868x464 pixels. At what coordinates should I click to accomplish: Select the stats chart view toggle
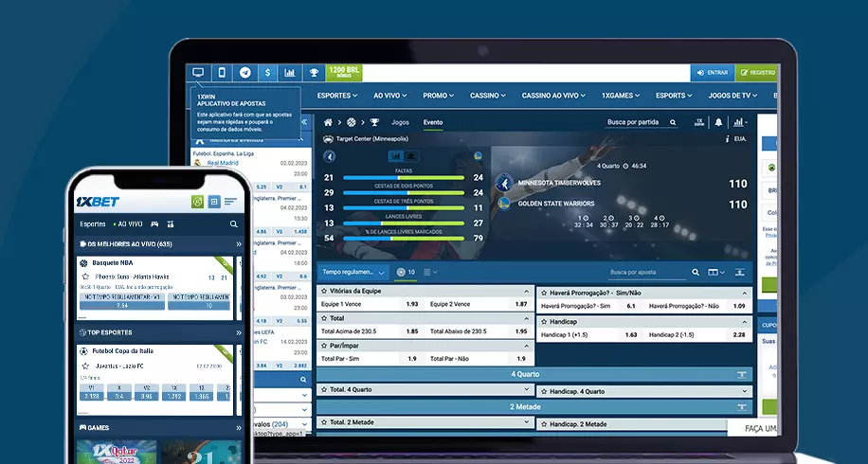pos(396,156)
